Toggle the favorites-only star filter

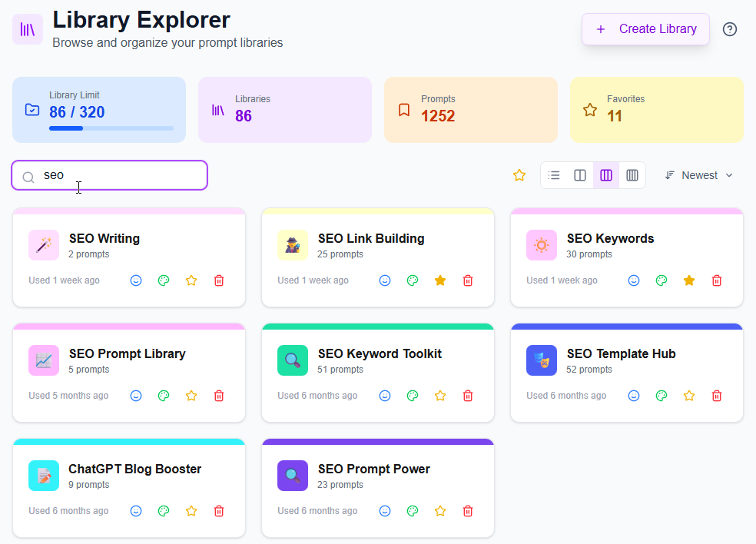(519, 175)
